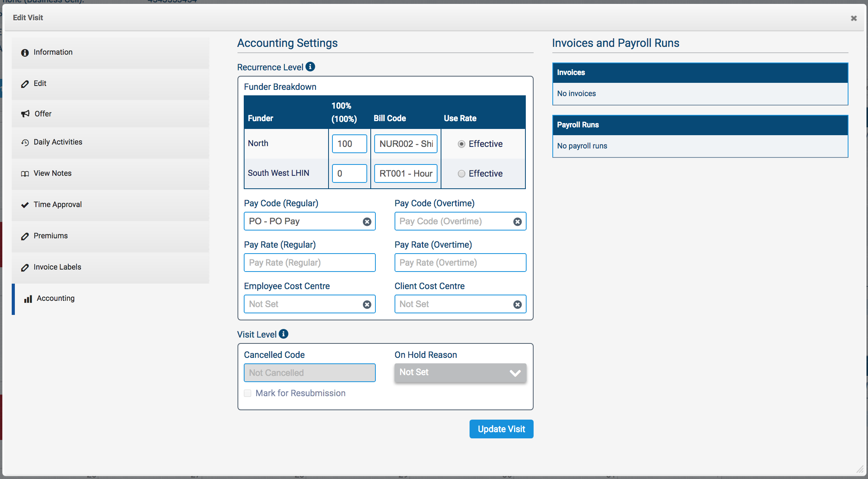Close the Edit Visit dialog

[x=854, y=18]
